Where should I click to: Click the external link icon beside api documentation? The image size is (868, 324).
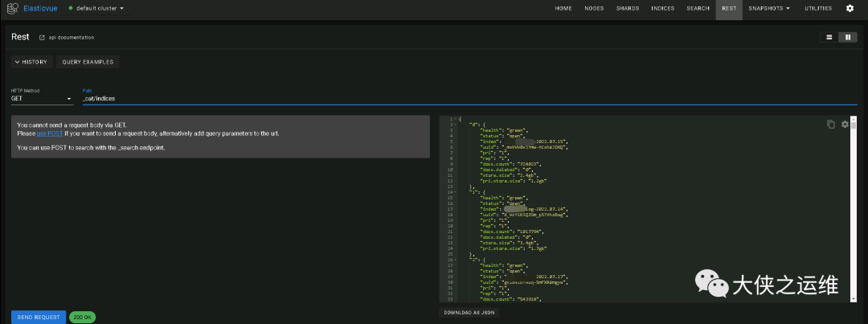(x=42, y=37)
